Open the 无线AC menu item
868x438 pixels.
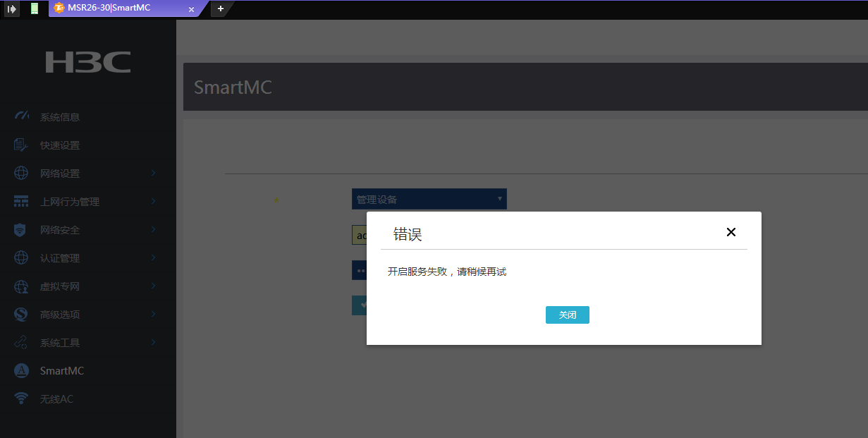(88, 399)
